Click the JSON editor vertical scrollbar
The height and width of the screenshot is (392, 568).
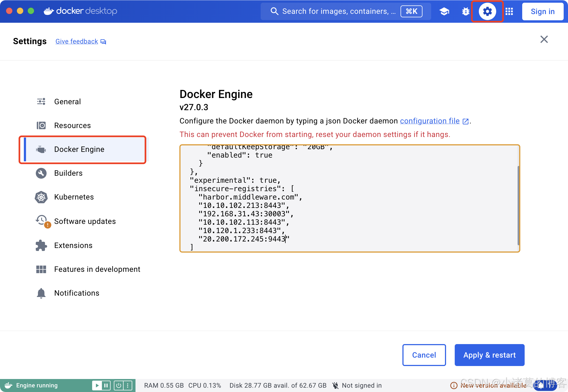point(518,205)
